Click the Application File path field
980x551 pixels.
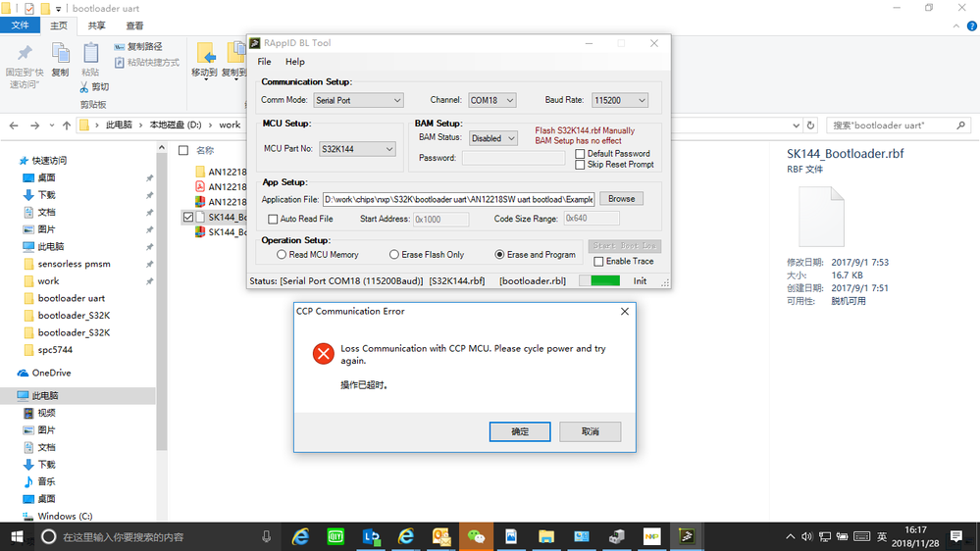[459, 199]
